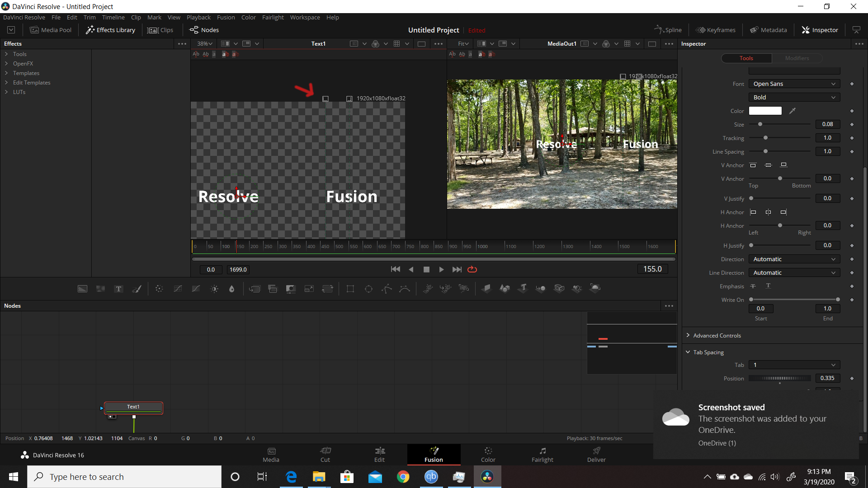Open the Playback menu
The width and height of the screenshot is (868, 488).
pyautogui.click(x=198, y=17)
